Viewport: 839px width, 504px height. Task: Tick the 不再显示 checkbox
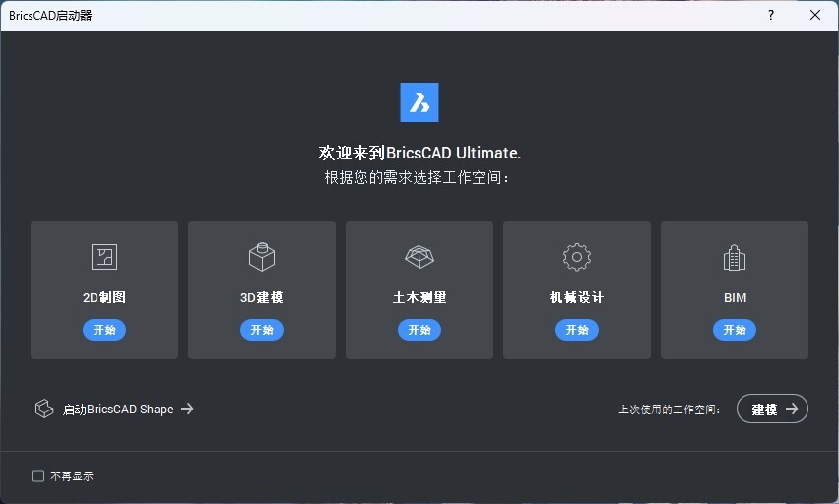[38, 475]
